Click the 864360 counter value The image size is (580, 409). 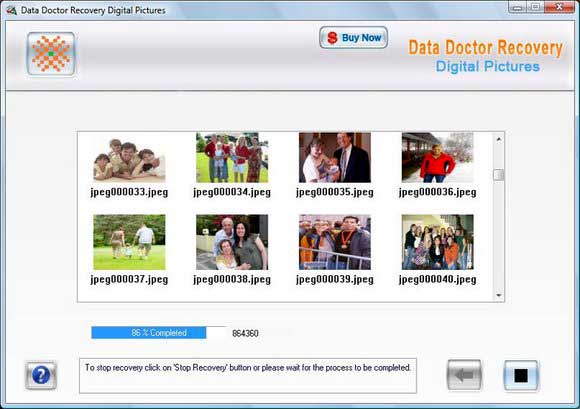(x=245, y=333)
